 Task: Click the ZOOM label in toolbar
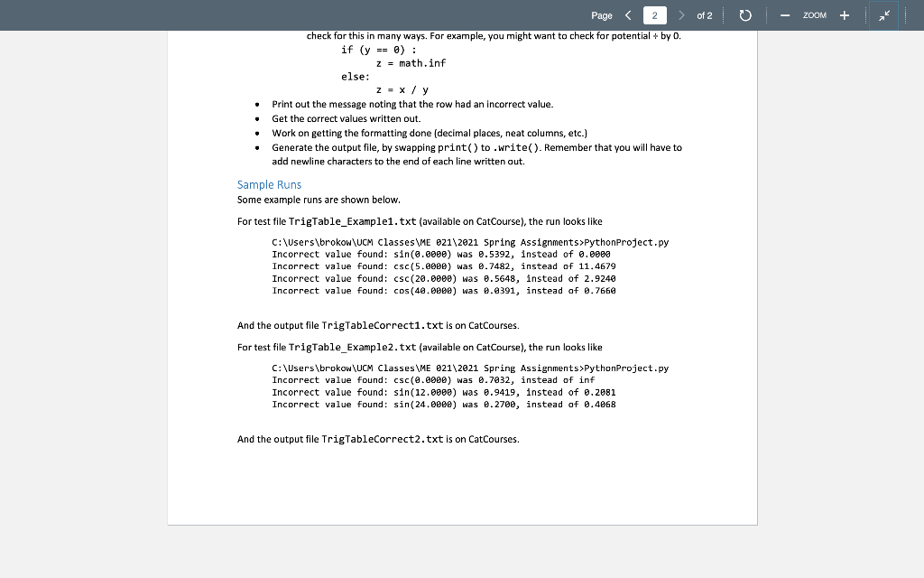(x=814, y=14)
